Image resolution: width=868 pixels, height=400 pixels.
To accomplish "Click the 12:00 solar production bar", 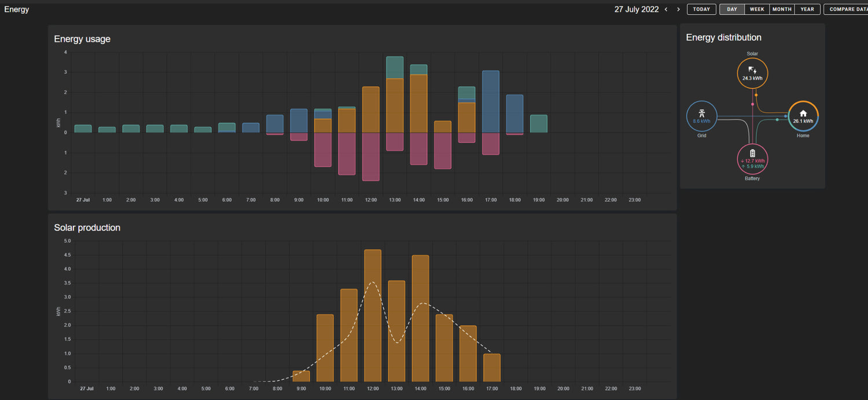I will [x=373, y=316].
